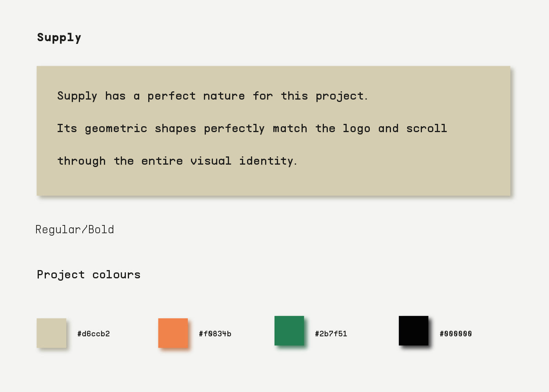Click the word 'identity.' in the last line
The image size is (549, 392).
tap(268, 161)
